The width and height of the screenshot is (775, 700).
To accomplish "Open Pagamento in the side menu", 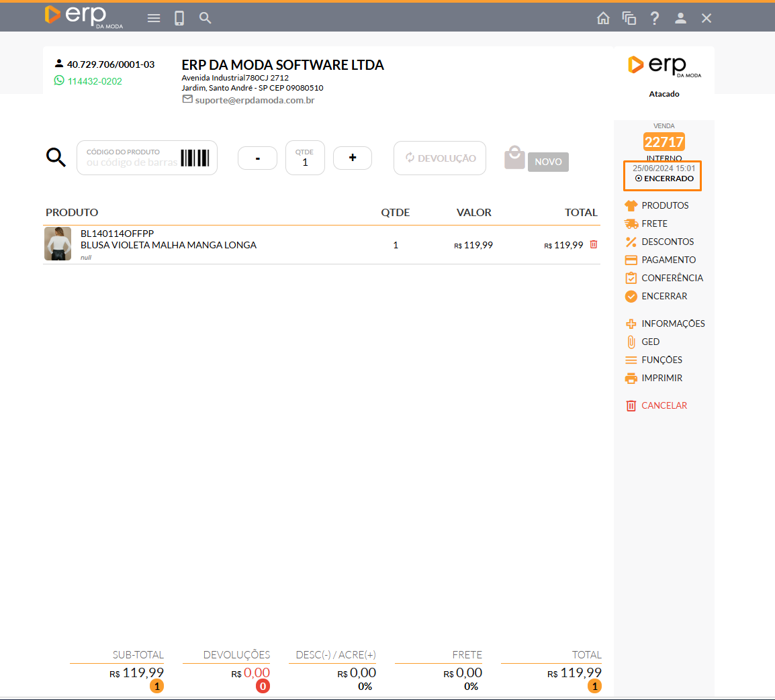I will click(668, 260).
